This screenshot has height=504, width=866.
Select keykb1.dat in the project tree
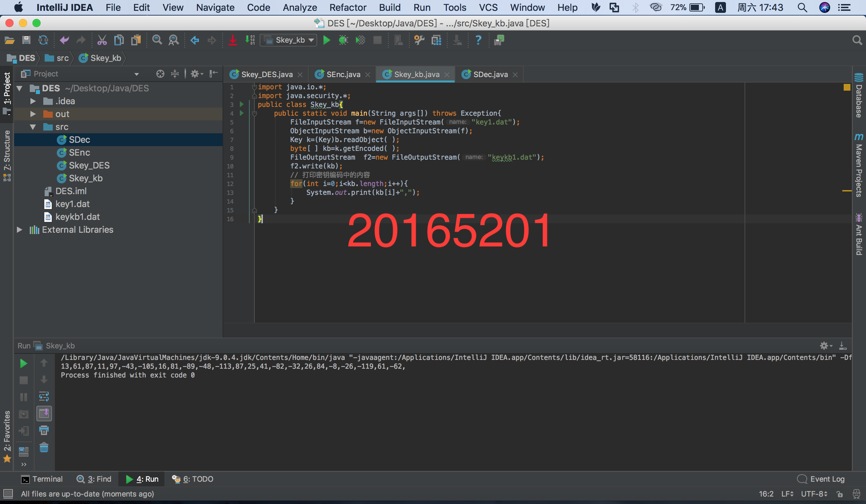[77, 217]
